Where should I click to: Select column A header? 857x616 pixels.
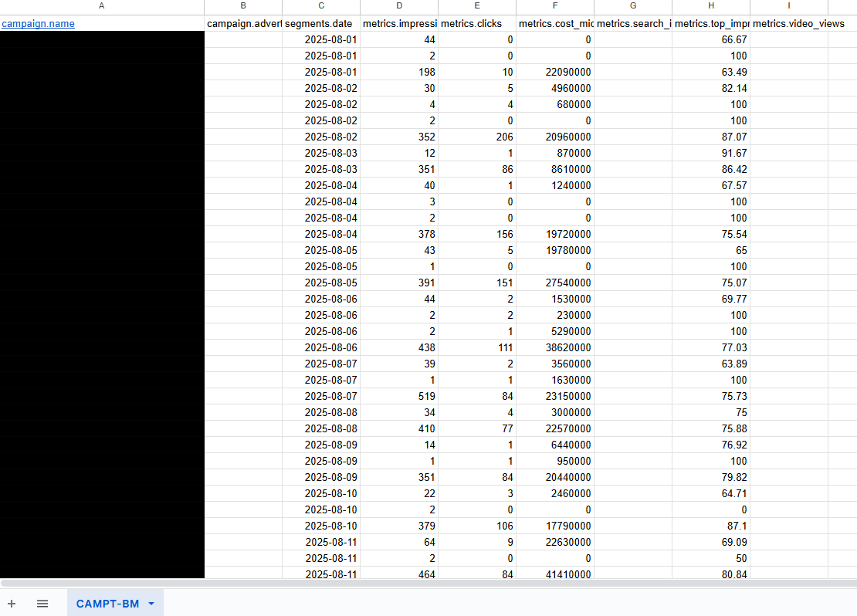(102, 6)
